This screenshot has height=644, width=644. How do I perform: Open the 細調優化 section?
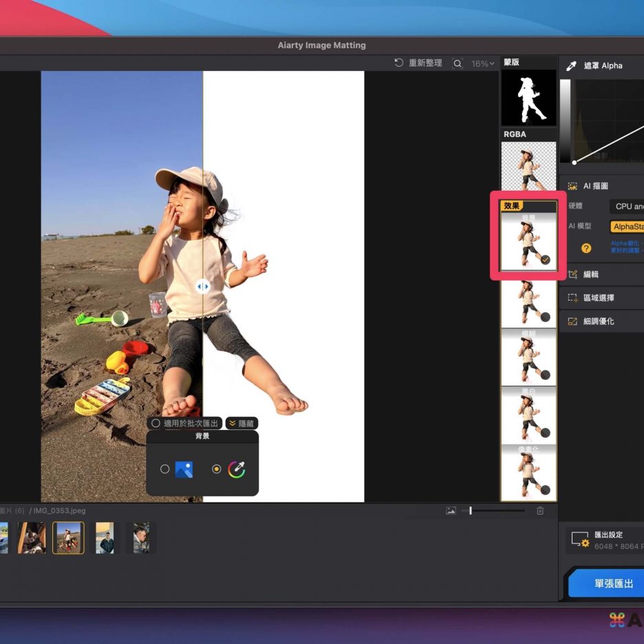pos(598,321)
